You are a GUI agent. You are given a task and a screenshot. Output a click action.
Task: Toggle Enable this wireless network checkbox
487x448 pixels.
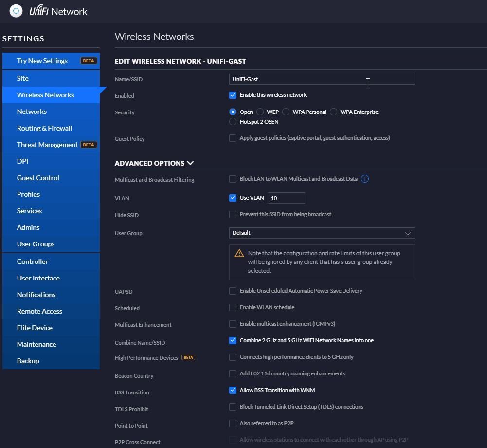233,95
